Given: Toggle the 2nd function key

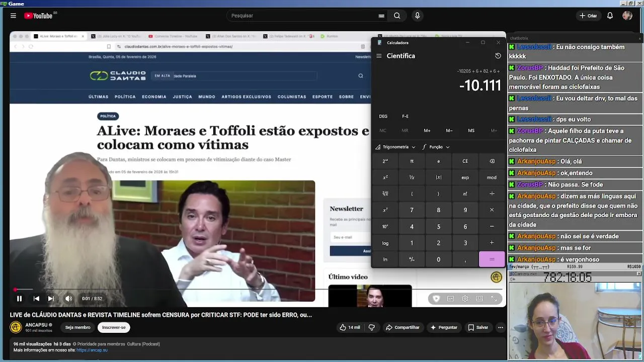Looking at the screenshot, I should click(385, 161).
